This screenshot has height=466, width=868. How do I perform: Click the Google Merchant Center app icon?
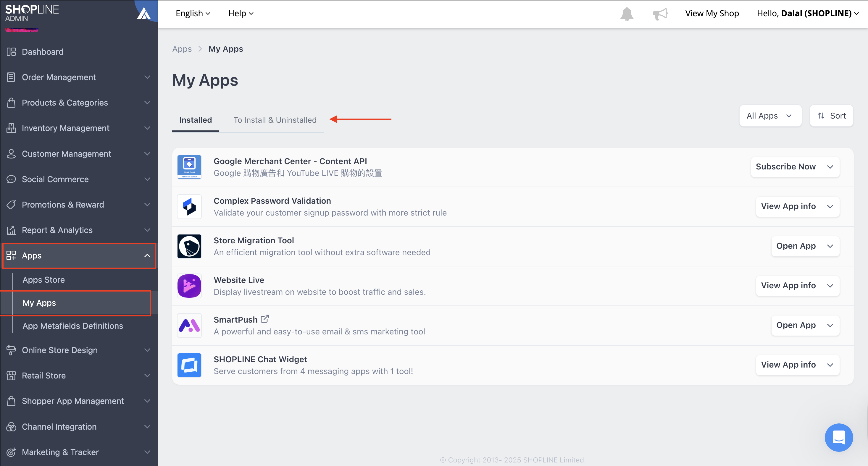(x=189, y=167)
